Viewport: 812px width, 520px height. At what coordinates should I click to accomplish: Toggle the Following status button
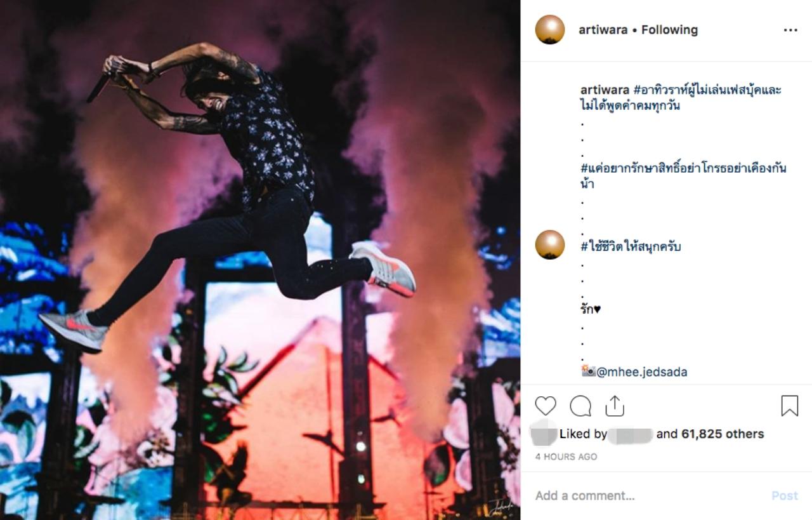669,30
